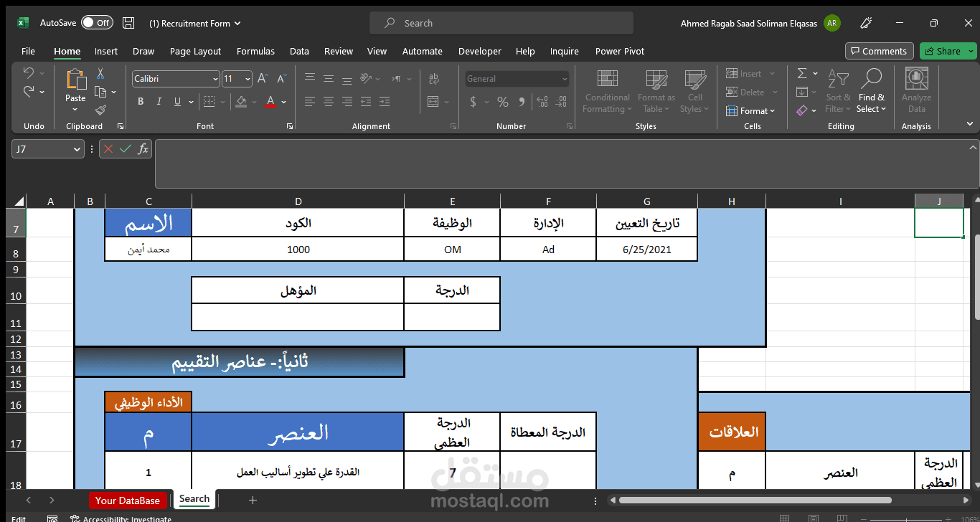This screenshot has width=980, height=522.
Task: Click the Search box in title bar
Action: tap(501, 23)
